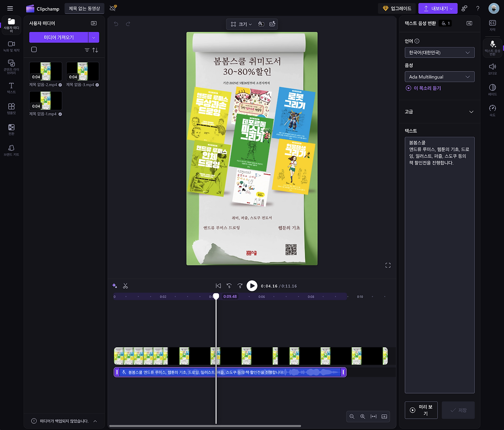Click the CC captions icon above preview
The height and width of the screenshot is (430, 504).
(x=272, y=24)
